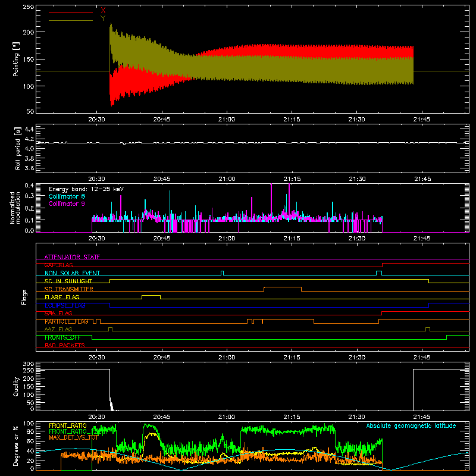Screen dimensions: 476x476
Task: Click the NON_SOLAR_EVENT flag label
Action: click(72, 273)
